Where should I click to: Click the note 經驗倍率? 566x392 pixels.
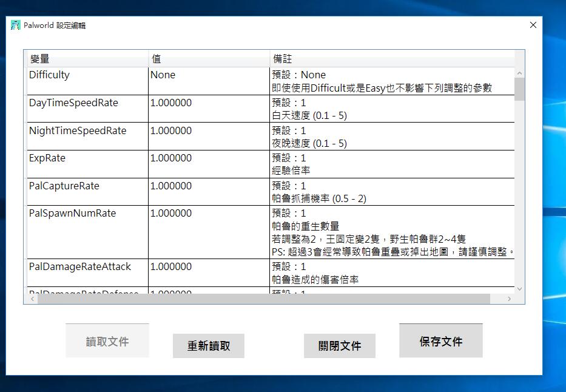coord(291,171)
